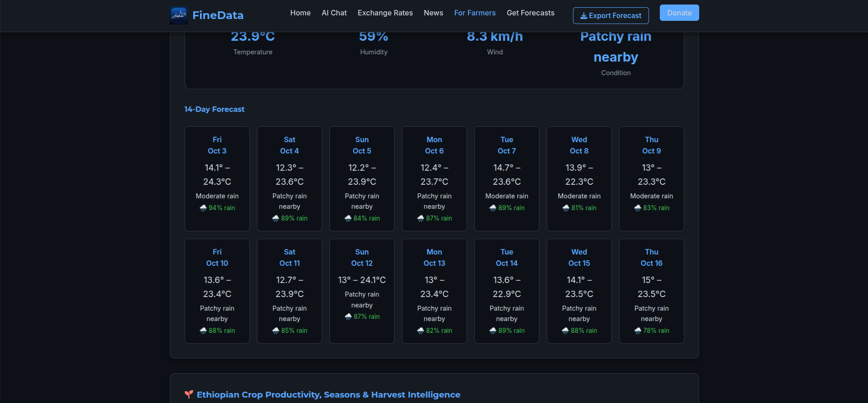Click the 59% humidity value

coord(374,36)
